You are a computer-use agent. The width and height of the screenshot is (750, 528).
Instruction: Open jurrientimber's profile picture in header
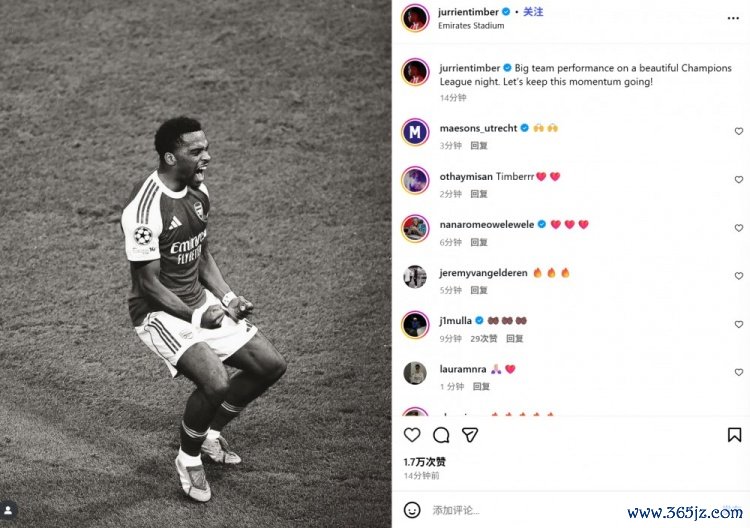(415, 18)
